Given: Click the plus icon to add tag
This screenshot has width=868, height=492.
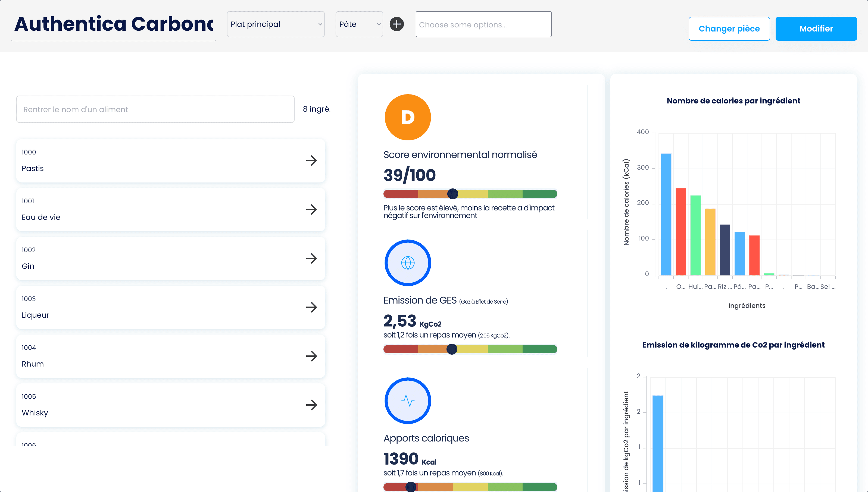Looking at the screenshot, I should point(397,24).
